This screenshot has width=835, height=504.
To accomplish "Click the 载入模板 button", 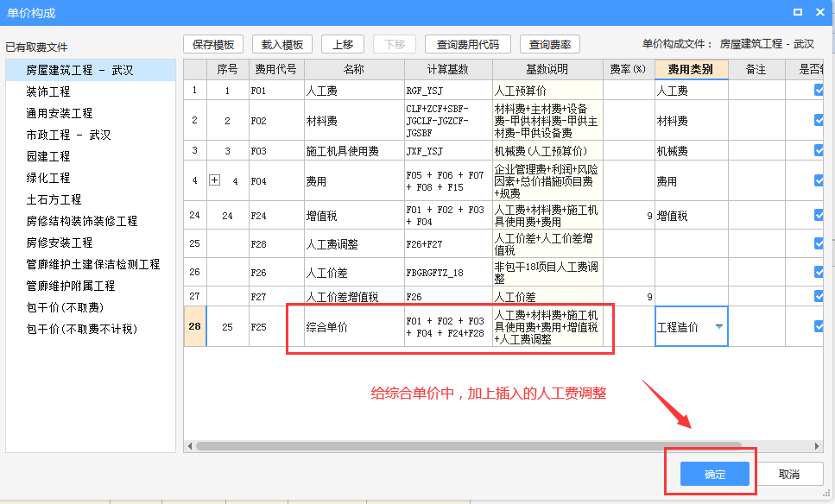I will [x=282, y=45].
